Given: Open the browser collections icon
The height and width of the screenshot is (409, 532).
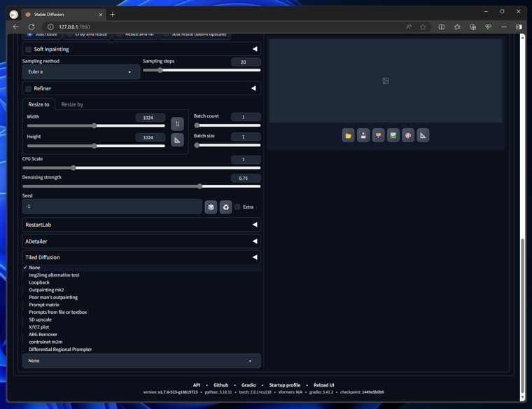Looking at the screenshot, I should 472,27.
